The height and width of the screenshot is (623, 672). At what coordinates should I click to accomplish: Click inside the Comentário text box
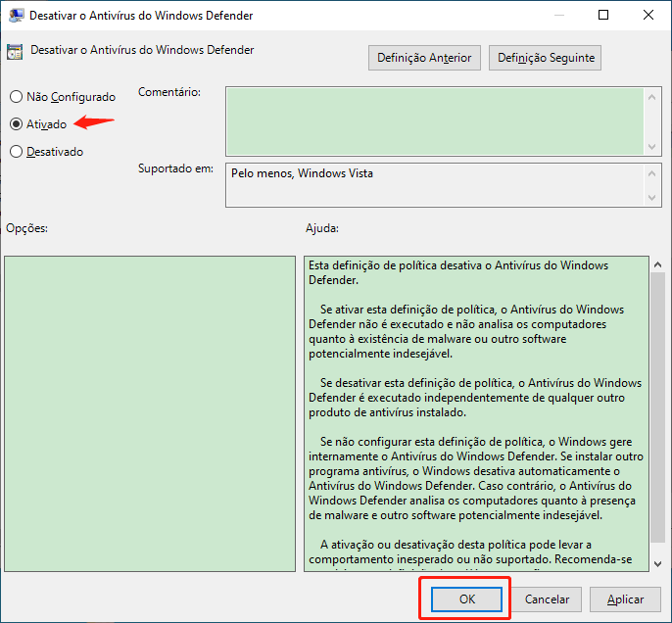tap(435, 121)
